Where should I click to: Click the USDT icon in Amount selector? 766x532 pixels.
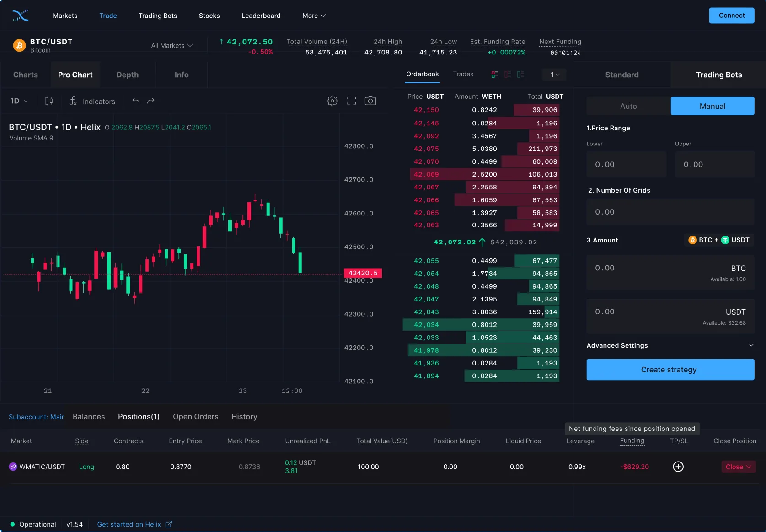(x=725, y=240)
